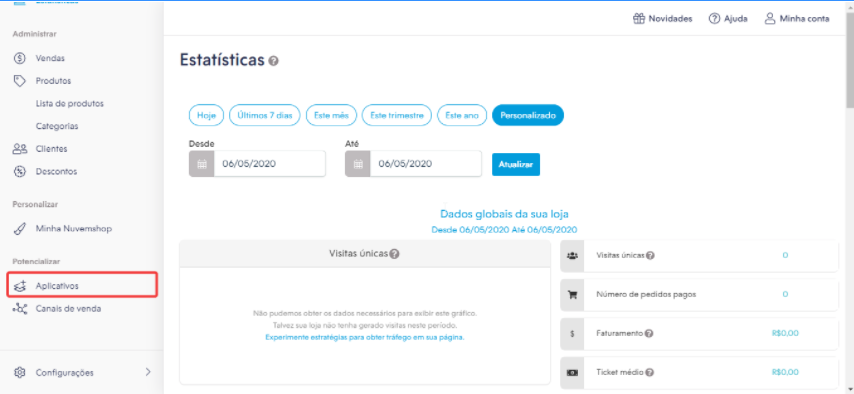Screen dimensions: 854x394
Task: Click the Visitas únicas people icon in stats card
Action: [572, 255]
